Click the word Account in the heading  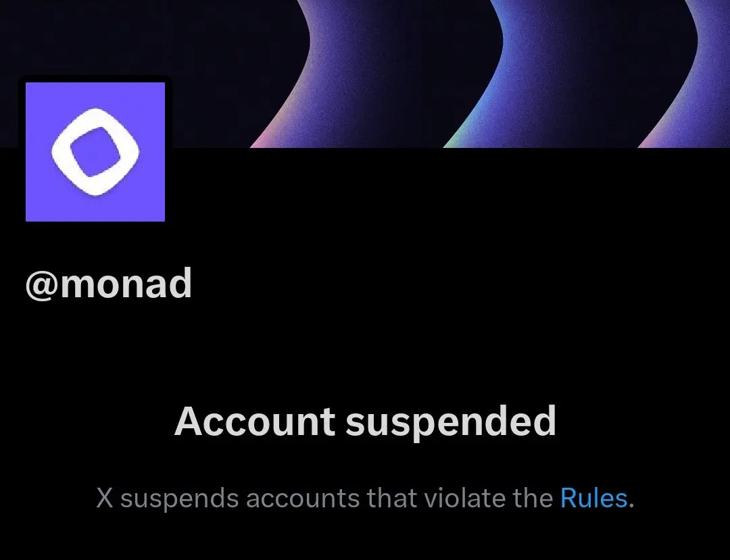(x=254, y=422)
